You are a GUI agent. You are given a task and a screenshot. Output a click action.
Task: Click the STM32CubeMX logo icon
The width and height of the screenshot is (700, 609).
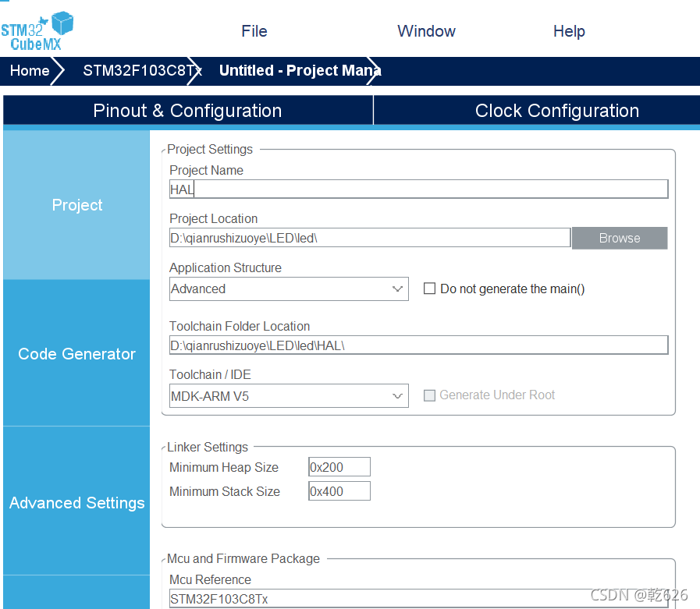37,30
